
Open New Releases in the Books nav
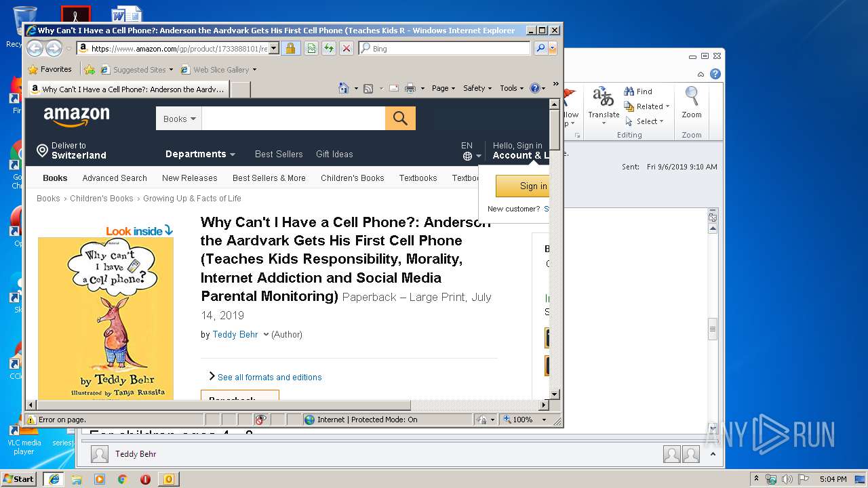tap(190, 178)
